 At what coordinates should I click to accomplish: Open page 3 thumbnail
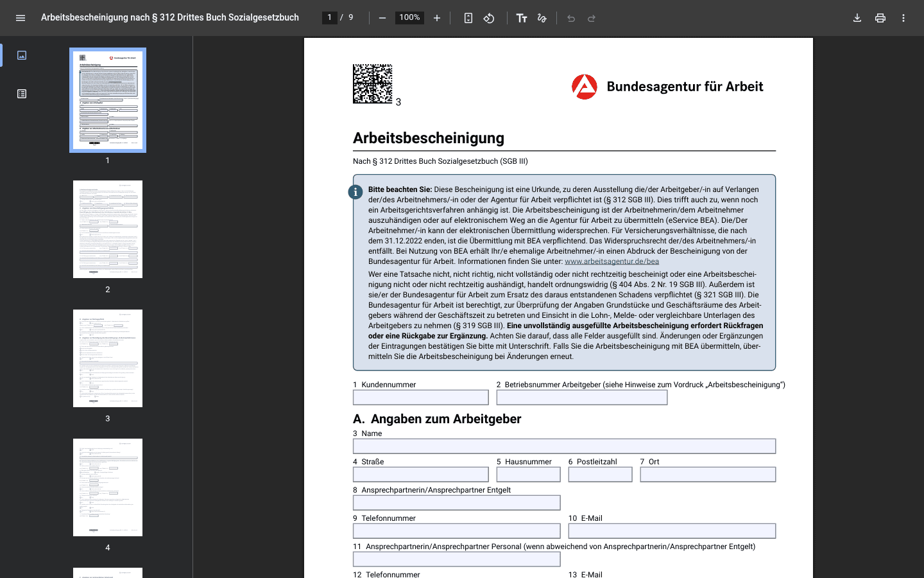[x=108, y=358]
